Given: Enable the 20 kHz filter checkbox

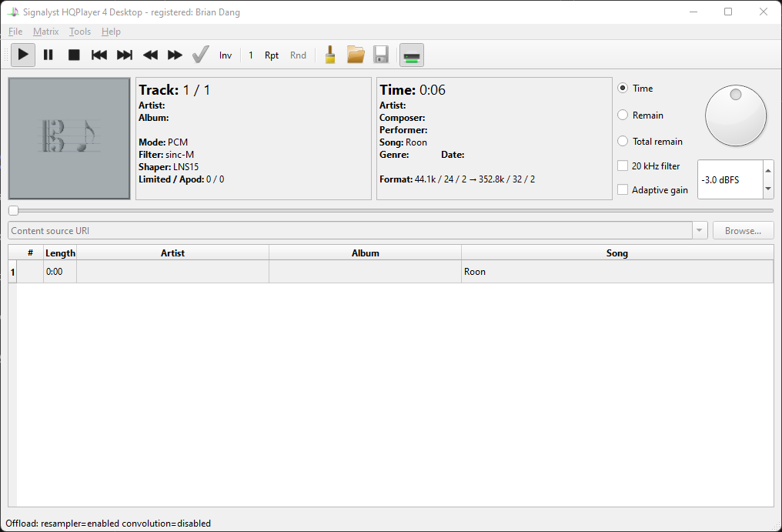Looking at the screenshot, I should pos(623,166).
